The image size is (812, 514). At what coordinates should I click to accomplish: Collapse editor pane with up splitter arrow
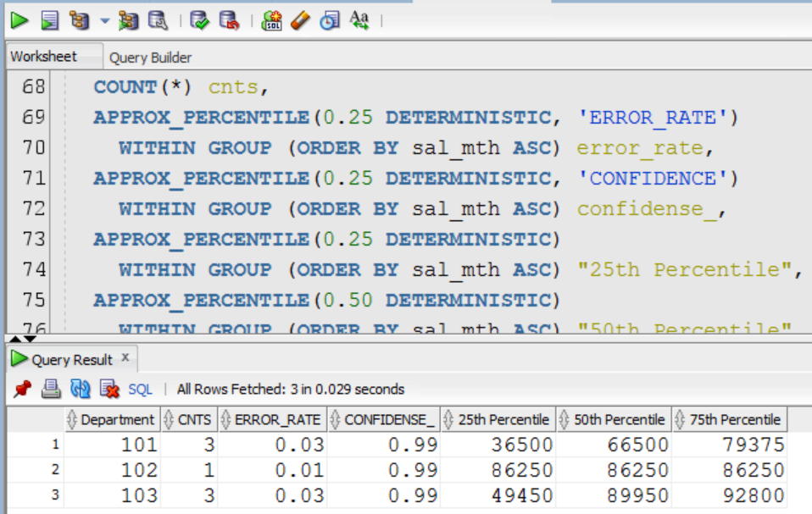click(15, 339)
